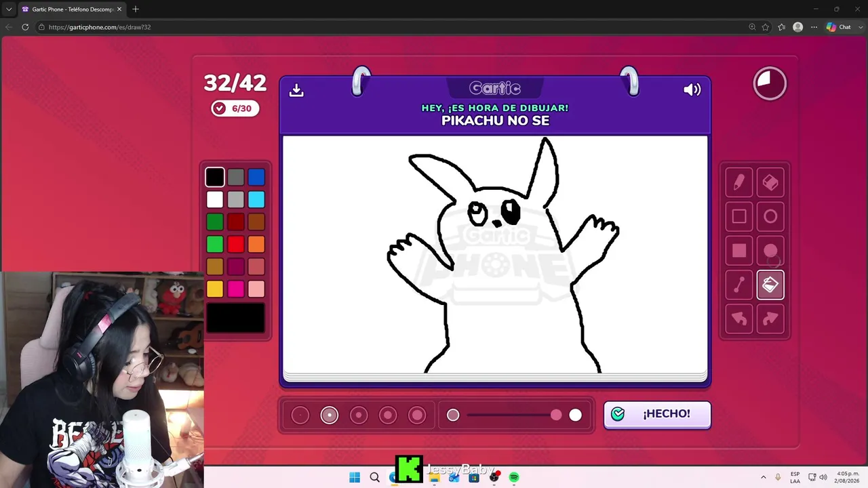Open the browser profile avatar

tap(798, 27)
